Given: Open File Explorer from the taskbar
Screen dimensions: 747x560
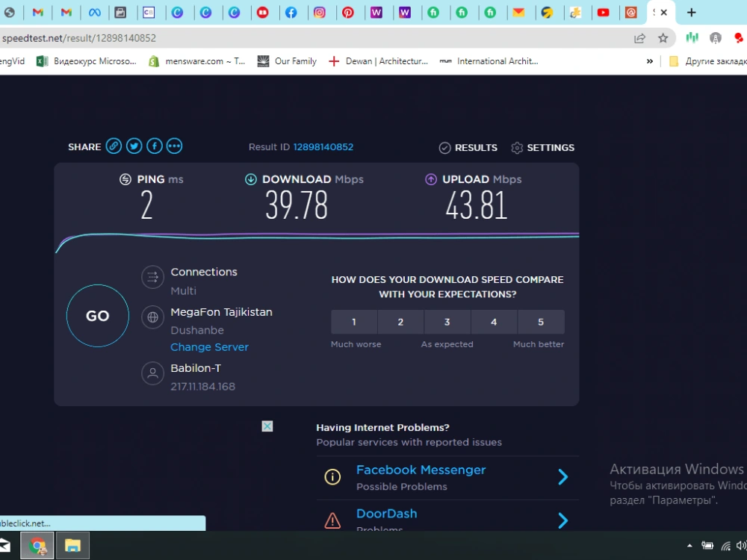Looking at the screenshot, I should coord(73,545).
